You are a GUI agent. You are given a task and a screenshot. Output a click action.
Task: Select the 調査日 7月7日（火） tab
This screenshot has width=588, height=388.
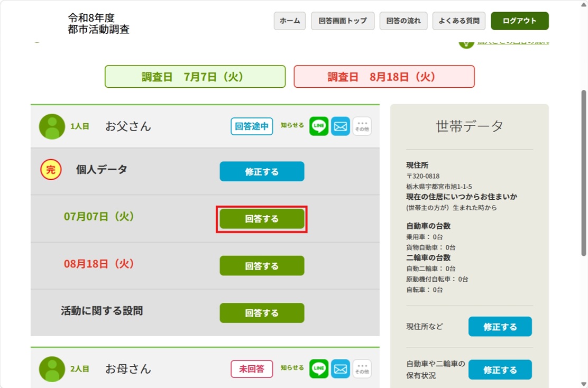pyautogui.click(x=195, y=77)
